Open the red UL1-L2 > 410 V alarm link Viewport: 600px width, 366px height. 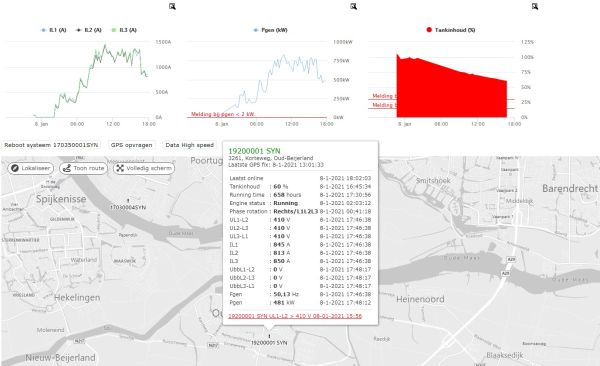pos(295,316)
